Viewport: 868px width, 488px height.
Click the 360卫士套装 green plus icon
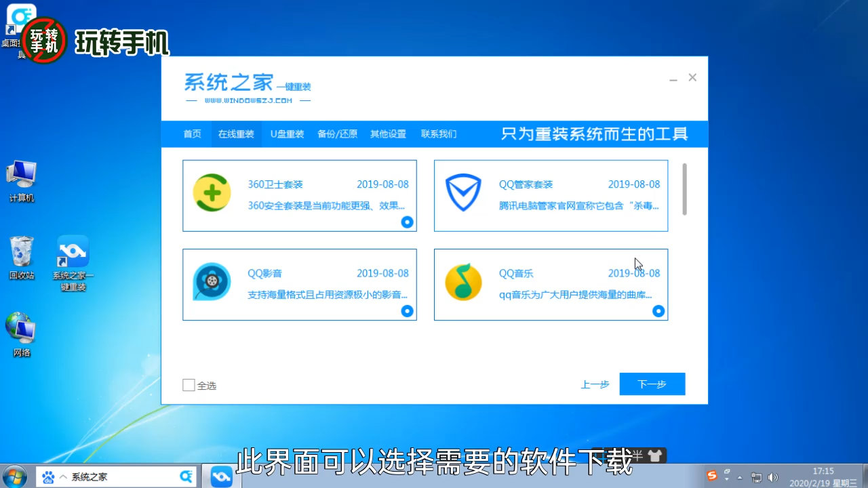click(212, 193)
